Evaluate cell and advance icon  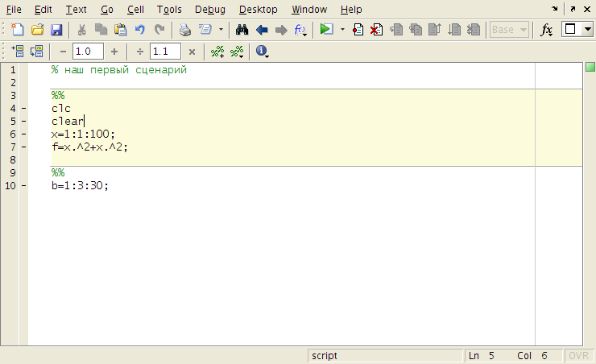[x=37, y=51]
